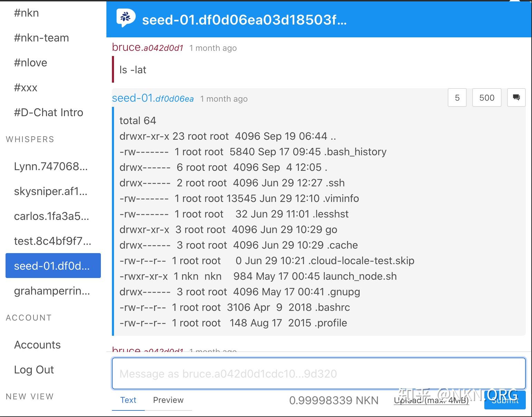This screenshot has height=417, width=532.
Task: Open whisper with skysniper.af1
Action: click(x=51, y=192)
